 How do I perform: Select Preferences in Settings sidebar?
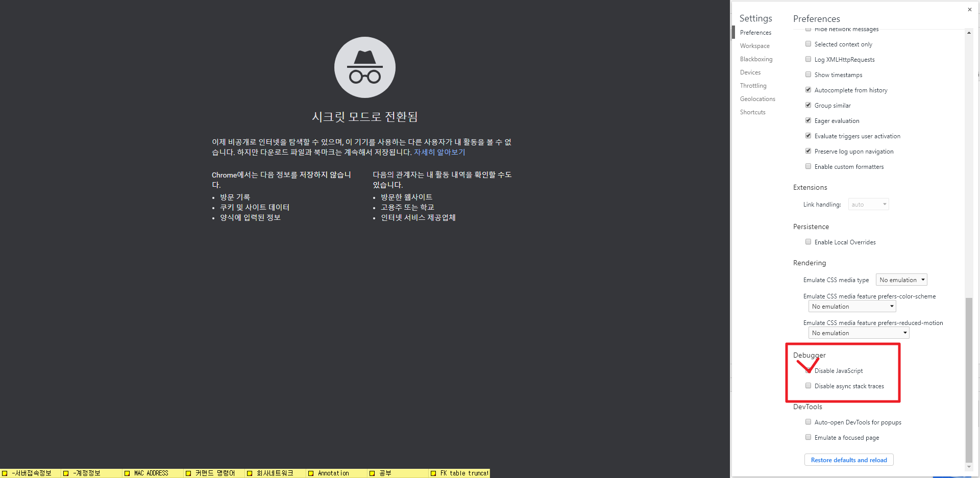[755, 33]
